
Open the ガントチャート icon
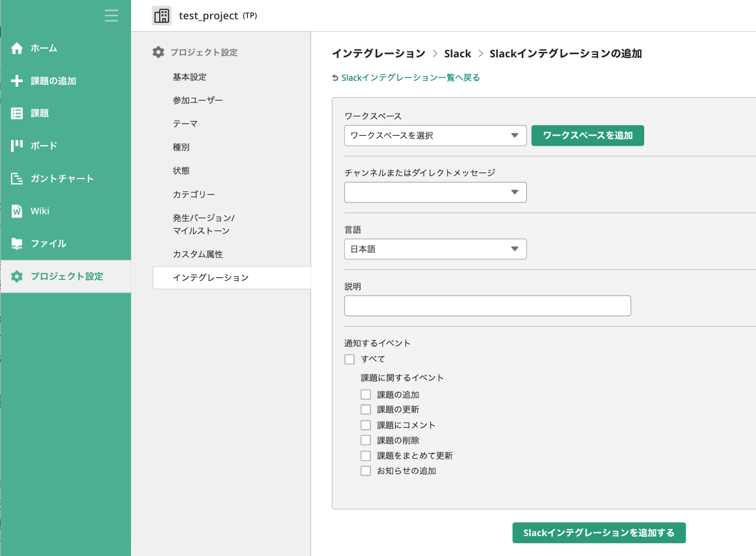coord(17,179)
